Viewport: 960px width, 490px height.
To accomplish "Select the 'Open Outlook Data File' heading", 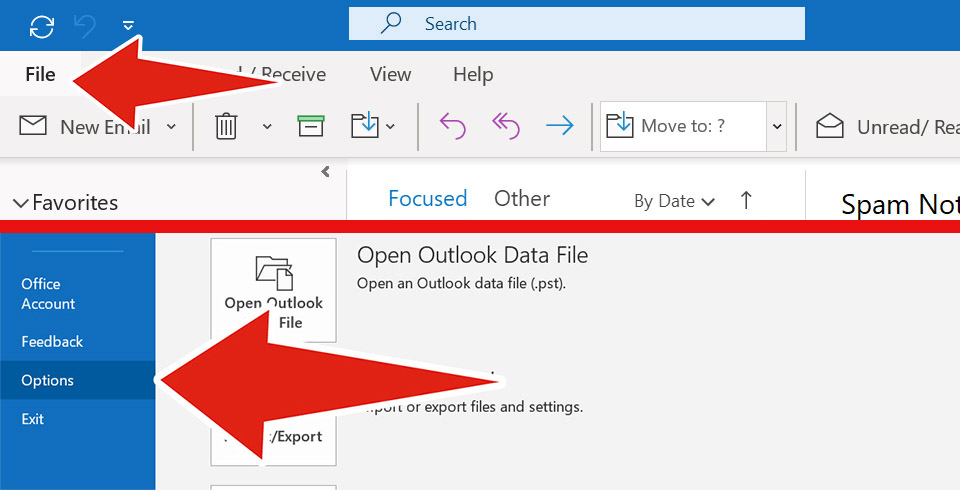I will click(472, 255).
